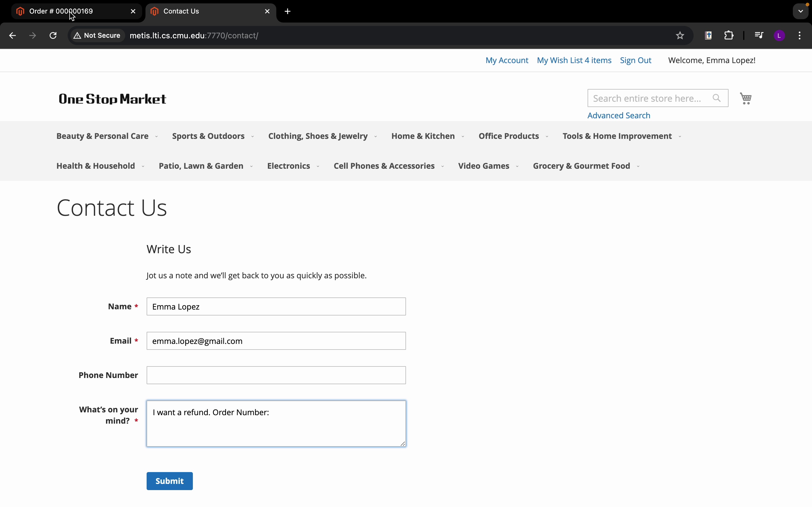
Task: Open the Chrome profile avatar
Action: [x=779, y=35]
